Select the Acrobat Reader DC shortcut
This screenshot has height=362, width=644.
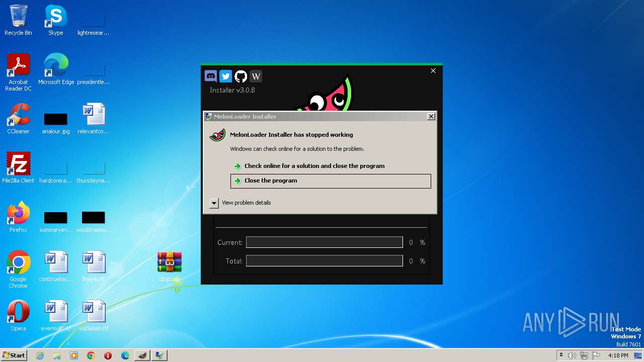[18, 72]
